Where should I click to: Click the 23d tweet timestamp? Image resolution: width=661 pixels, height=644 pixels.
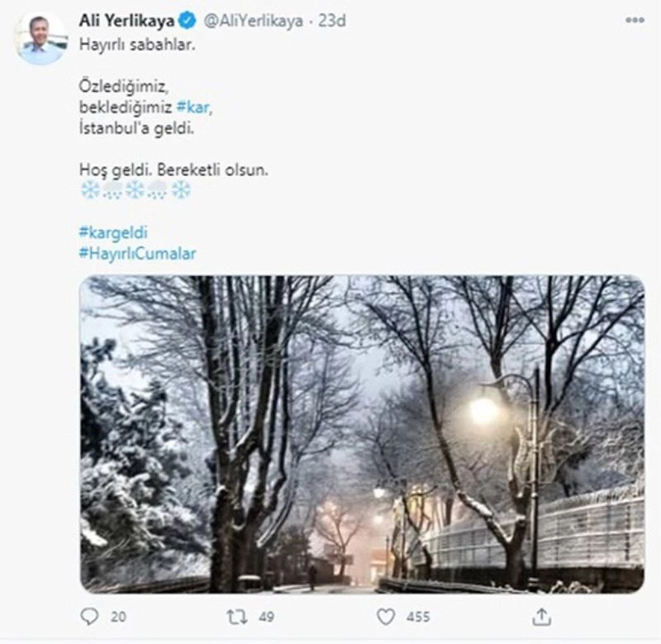click(332, 21)
